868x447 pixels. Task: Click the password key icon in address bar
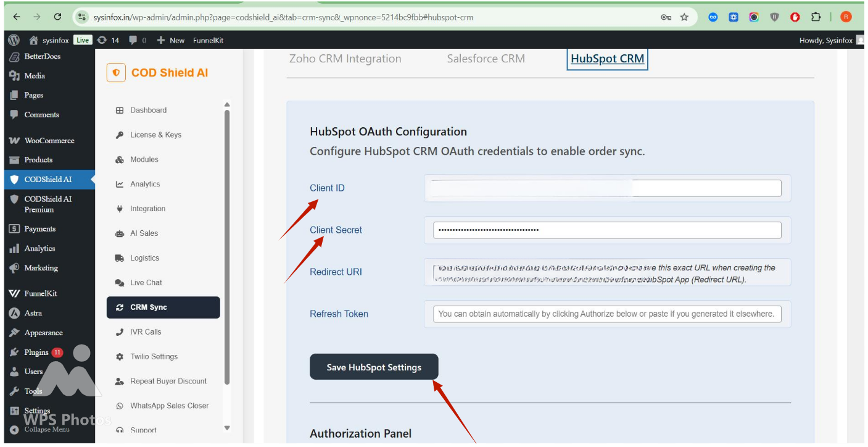(x=666, y=17)
